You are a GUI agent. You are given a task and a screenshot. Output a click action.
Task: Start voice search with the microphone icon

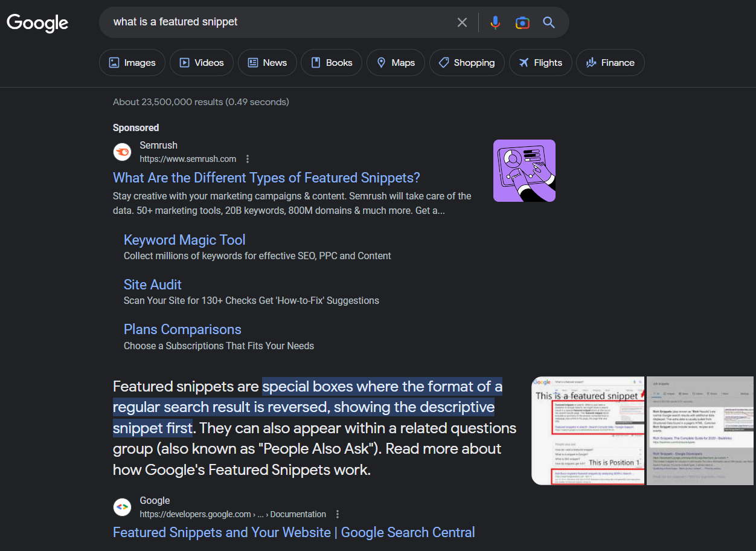(x=495, y=22)
